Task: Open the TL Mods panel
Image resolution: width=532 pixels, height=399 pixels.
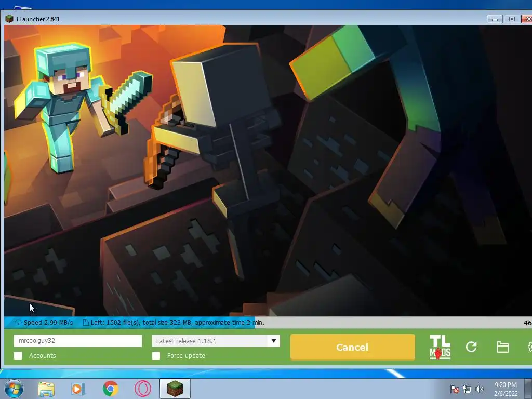Action: (x=440, y=347)
